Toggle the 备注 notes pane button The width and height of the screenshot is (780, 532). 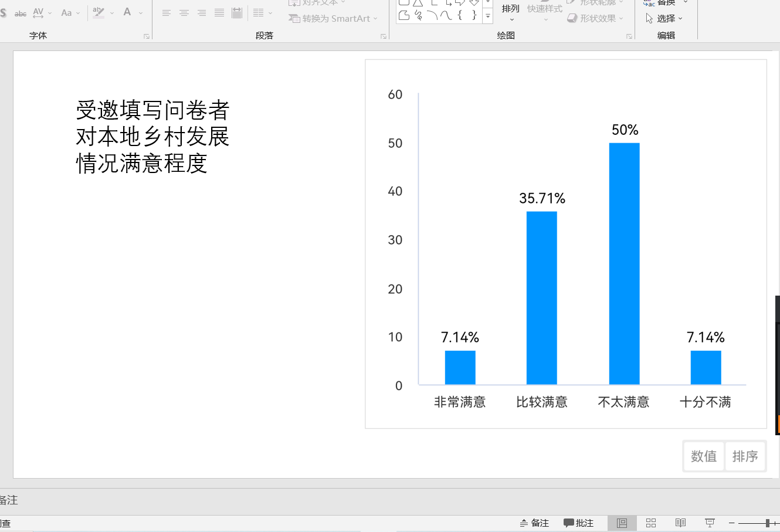(x=534, y=523)
